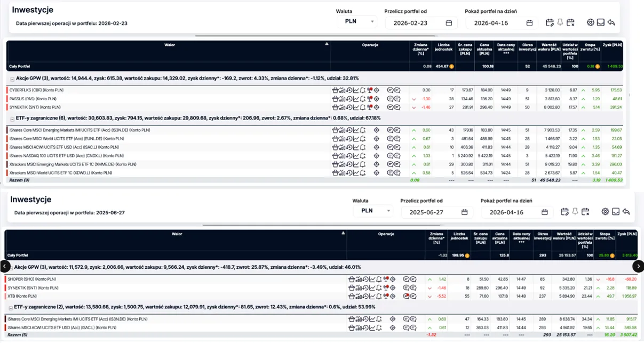Screen dimensions: 644x343
Task: Open the basket icon for XTB row
Action: (x=351, y=296)
